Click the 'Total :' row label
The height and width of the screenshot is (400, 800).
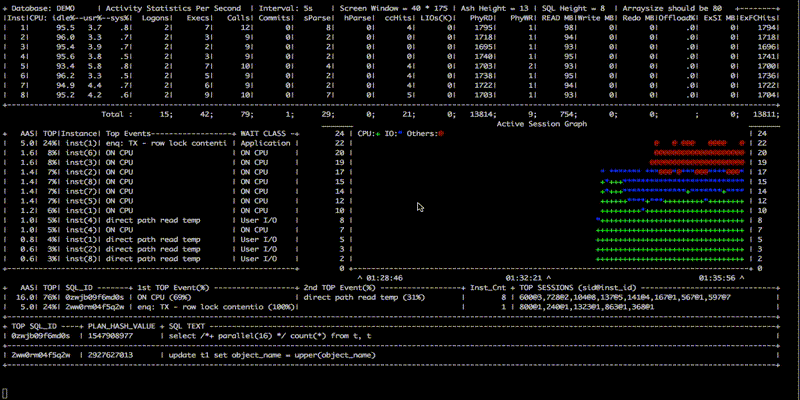[117, 114]
